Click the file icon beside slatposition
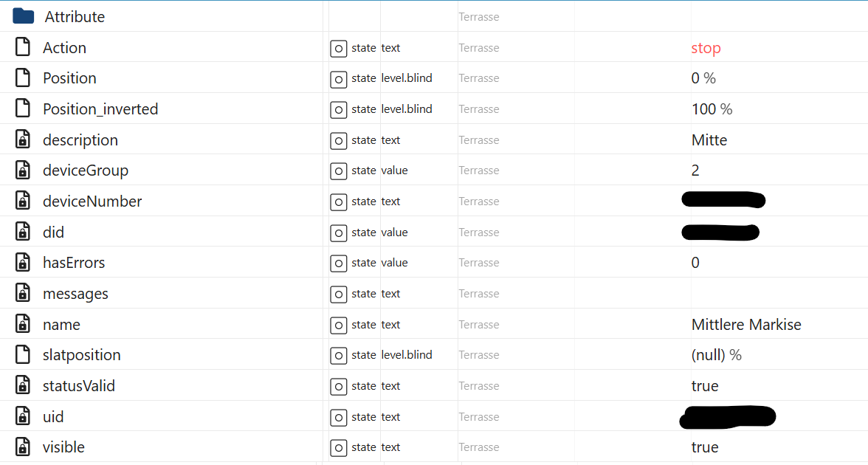 (24, 355)
